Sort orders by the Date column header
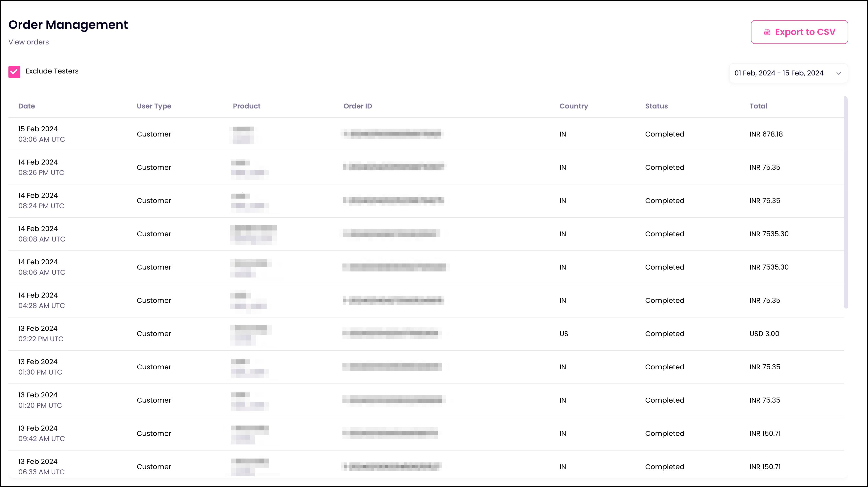 pos(27,106)
